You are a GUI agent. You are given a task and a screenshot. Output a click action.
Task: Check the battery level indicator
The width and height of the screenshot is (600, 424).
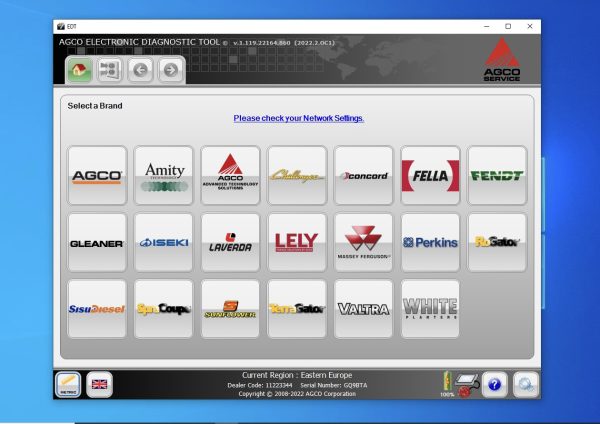coord(447,384)
